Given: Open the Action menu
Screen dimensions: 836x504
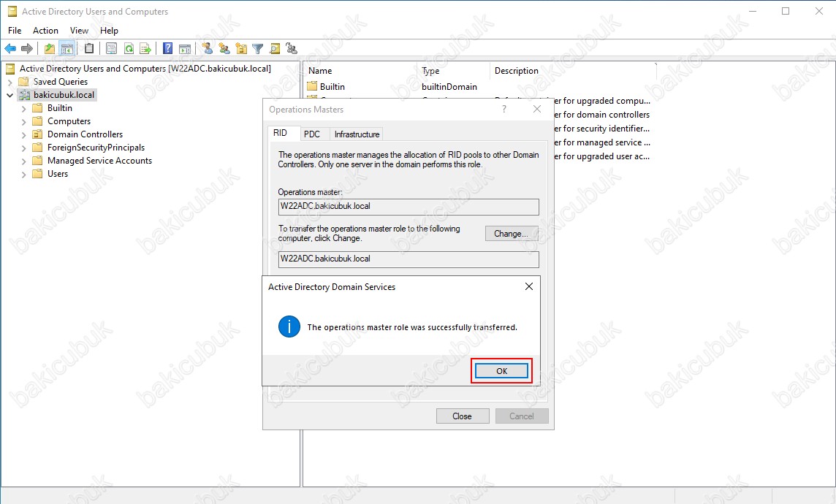Looking at the screenshot, I should 45,31.
